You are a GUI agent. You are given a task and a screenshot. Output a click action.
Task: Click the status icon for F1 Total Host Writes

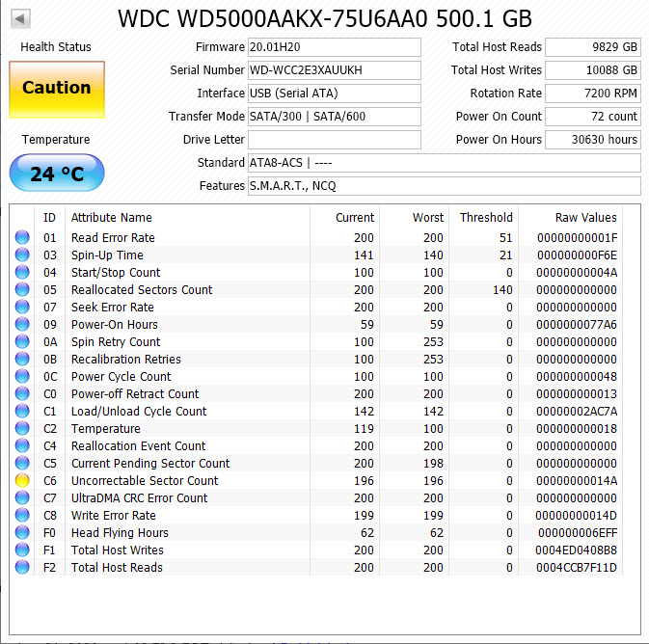pos(22,550)
